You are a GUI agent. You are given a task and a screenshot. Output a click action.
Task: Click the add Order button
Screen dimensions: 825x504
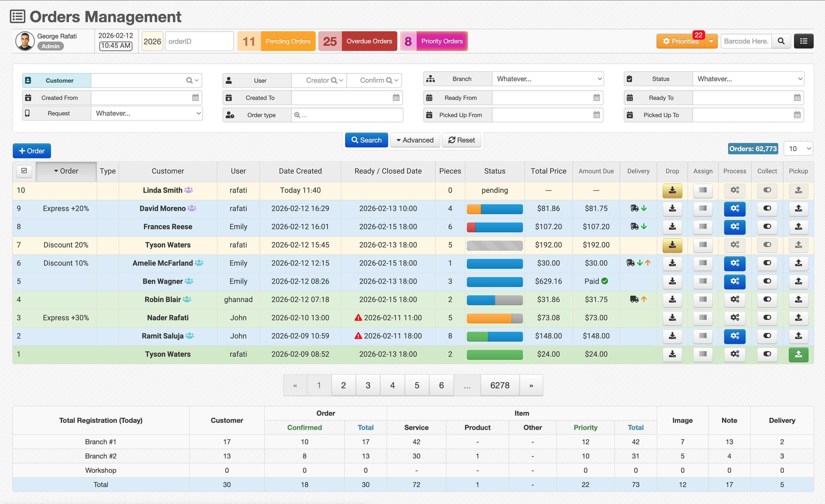pyautogui.click(x=32, y=151)
